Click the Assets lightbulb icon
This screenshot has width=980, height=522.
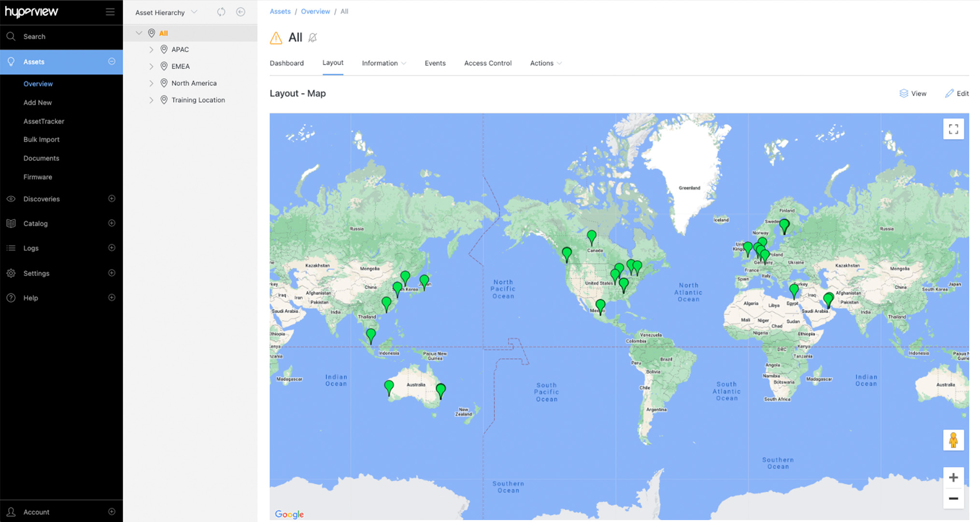click(x=11, y=62)
